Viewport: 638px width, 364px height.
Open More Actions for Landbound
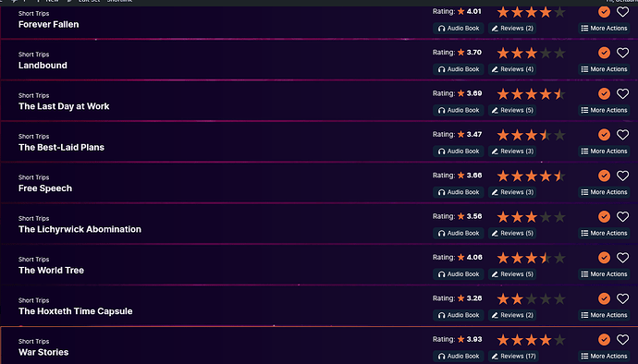(604, 69)
